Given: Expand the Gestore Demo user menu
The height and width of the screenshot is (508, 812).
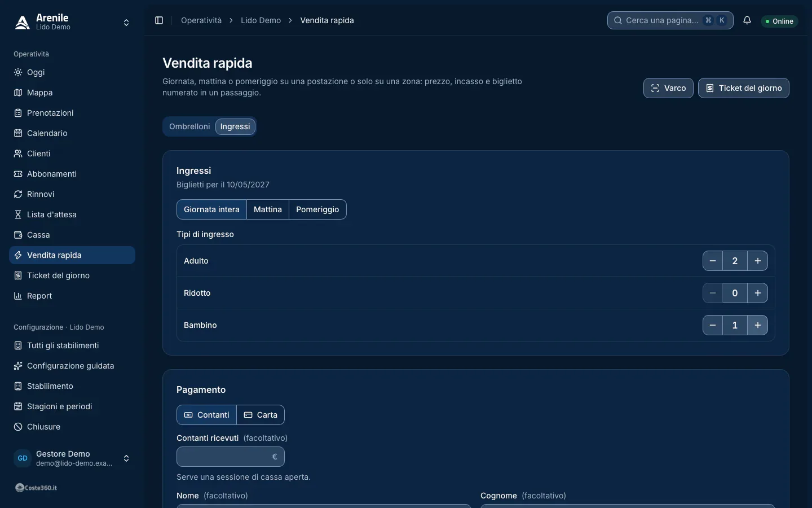Looking at the screenshot, I should point(72,458).
